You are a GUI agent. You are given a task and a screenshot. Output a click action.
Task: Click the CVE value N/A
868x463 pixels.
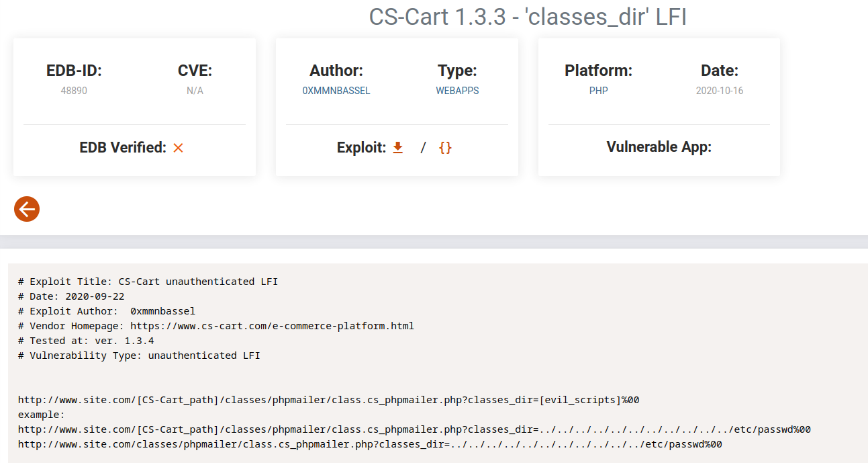[195, 91]
